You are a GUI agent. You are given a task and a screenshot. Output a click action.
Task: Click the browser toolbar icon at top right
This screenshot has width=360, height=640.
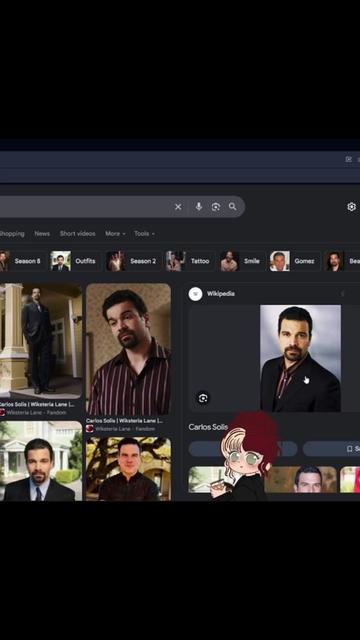[x=348, y=159]
